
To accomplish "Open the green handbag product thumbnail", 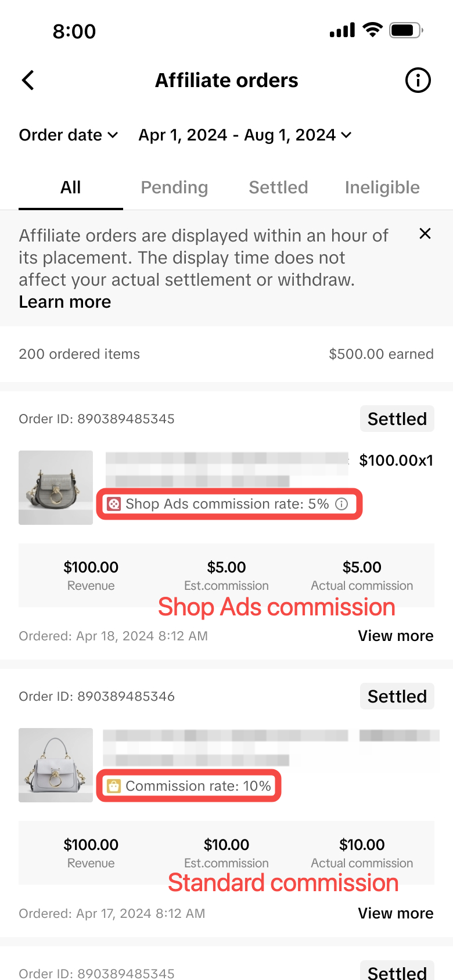I will pos(56,488).
